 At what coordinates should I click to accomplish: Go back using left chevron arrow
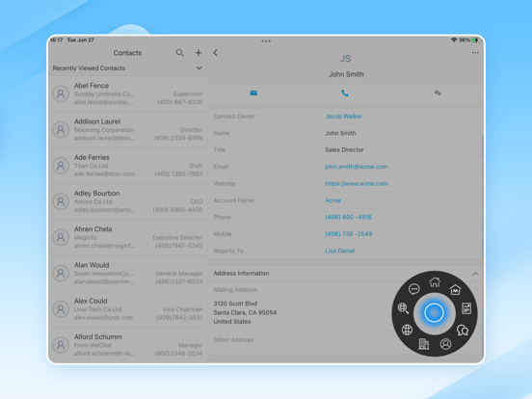coord(216,53)
